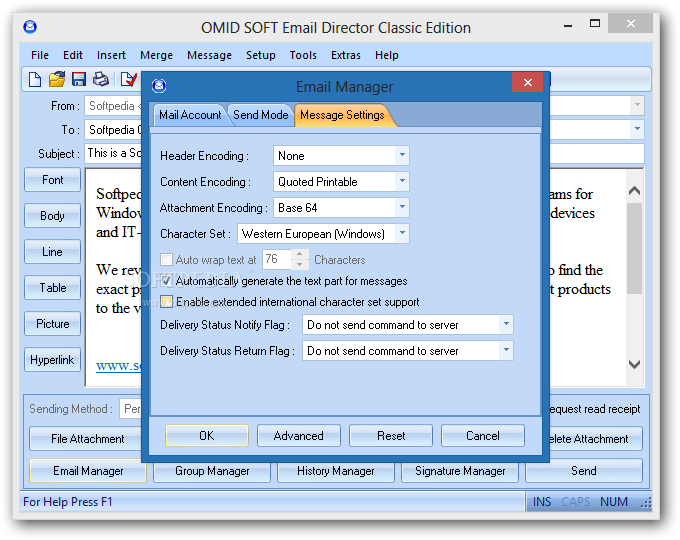The height and width of the screenshot is (540, 680).
Task: Click the Line button
Action: click(x=52, y=252)
